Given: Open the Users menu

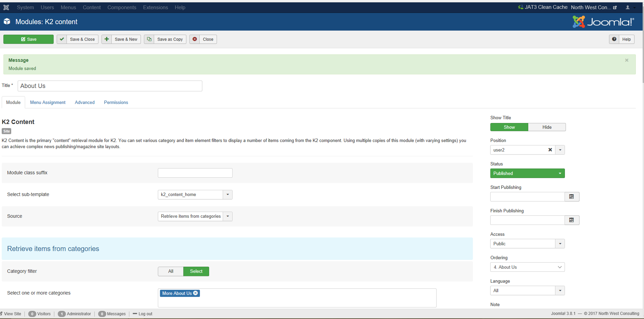Looking at the screenshot, I should (47, 7).
